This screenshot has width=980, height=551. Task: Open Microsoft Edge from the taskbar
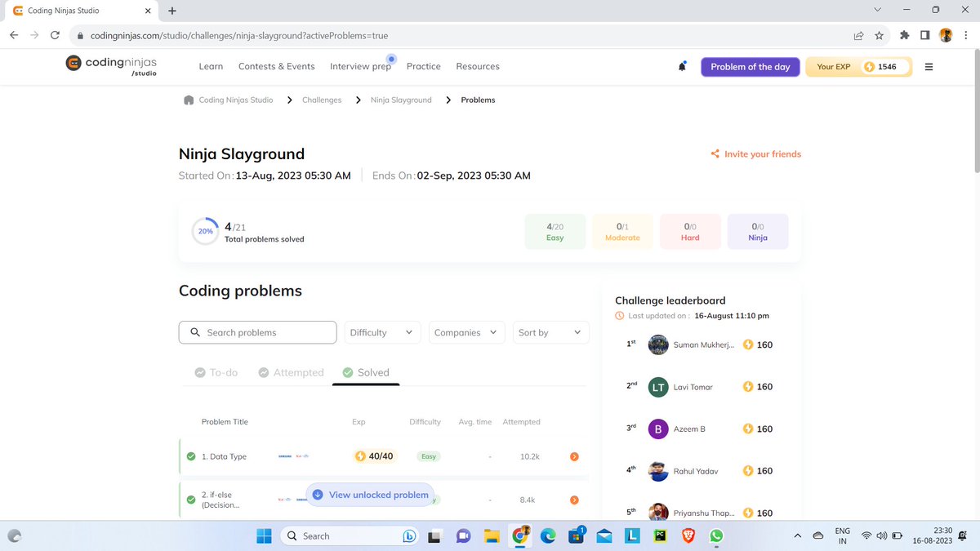point(547,535)
